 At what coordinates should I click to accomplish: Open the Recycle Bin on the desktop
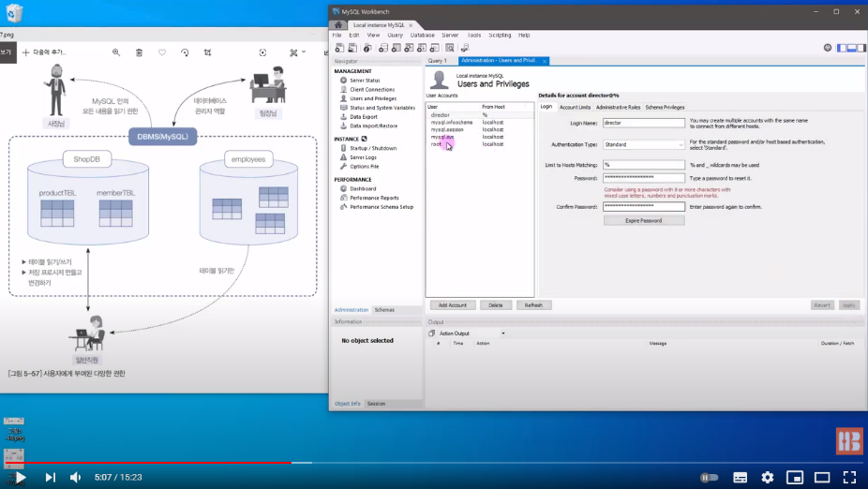coord(14,13)
